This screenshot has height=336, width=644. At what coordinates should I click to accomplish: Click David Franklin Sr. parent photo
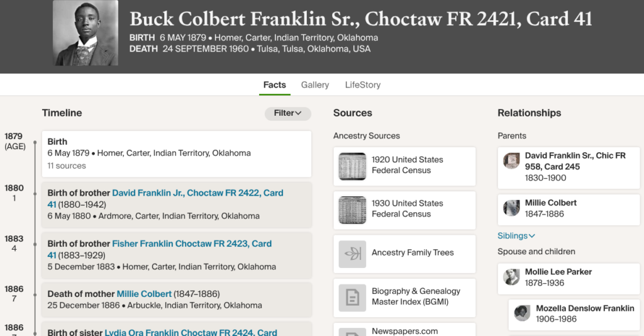(512, 161)
